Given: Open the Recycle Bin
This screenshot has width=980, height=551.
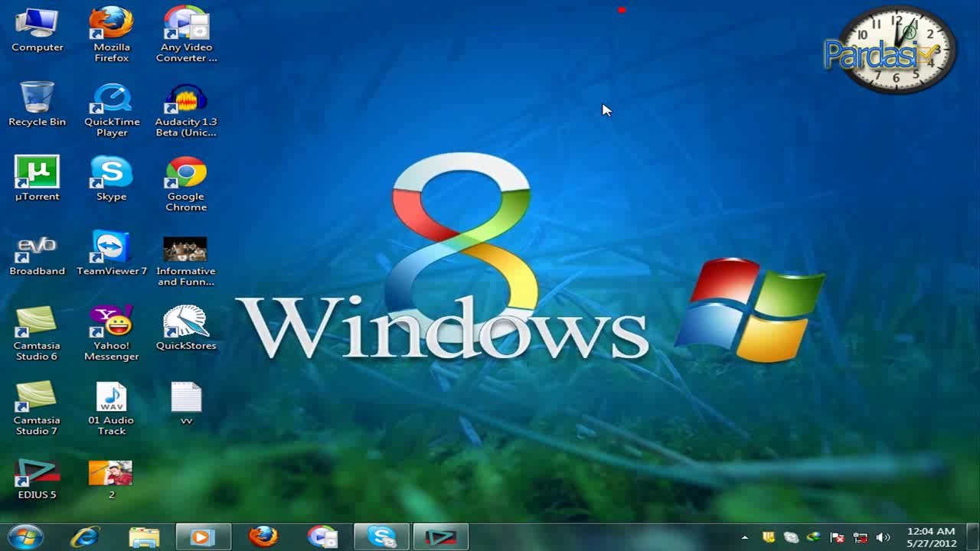Looking at the screenshot, I should (37, 105).
